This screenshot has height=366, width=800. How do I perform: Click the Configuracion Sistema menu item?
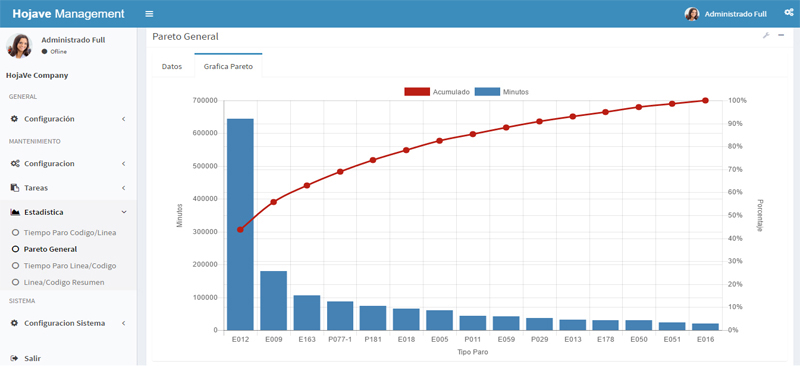[x=68, y=323]
